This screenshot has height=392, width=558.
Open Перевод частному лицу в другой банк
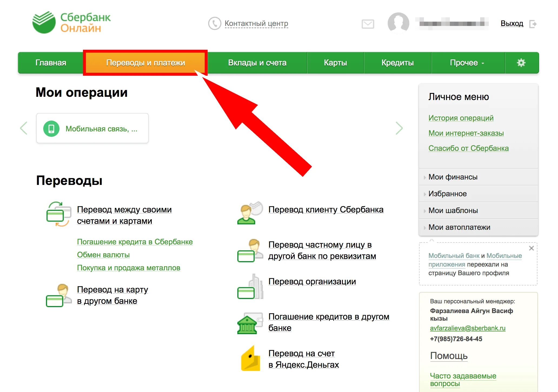click(x=322, y=250)
